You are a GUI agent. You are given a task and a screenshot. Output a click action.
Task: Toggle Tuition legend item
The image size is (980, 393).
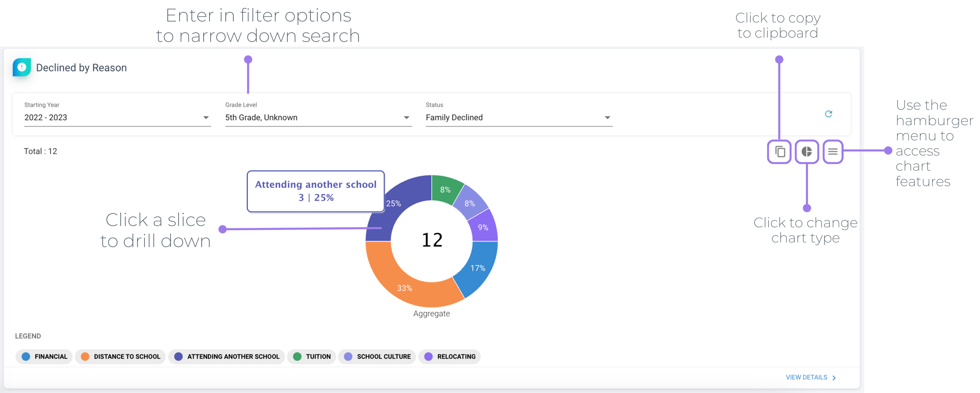(x=312, y=356)
